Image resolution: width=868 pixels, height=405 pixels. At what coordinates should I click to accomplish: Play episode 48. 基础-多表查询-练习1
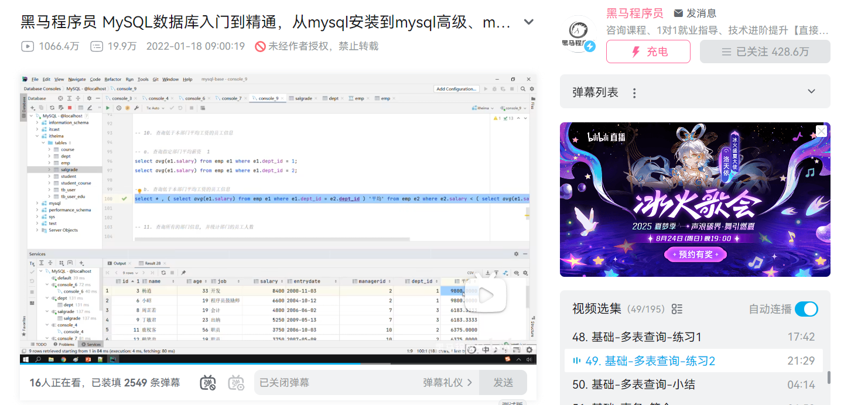(693, 337)
